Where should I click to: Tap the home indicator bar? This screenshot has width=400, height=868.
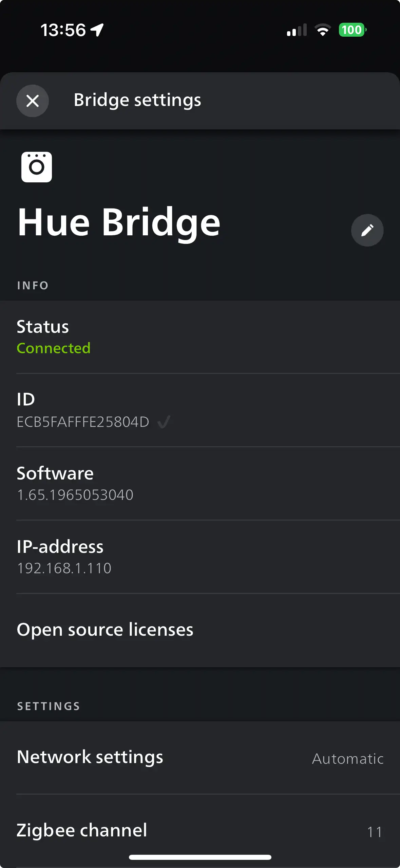click(x=200, y=857)
